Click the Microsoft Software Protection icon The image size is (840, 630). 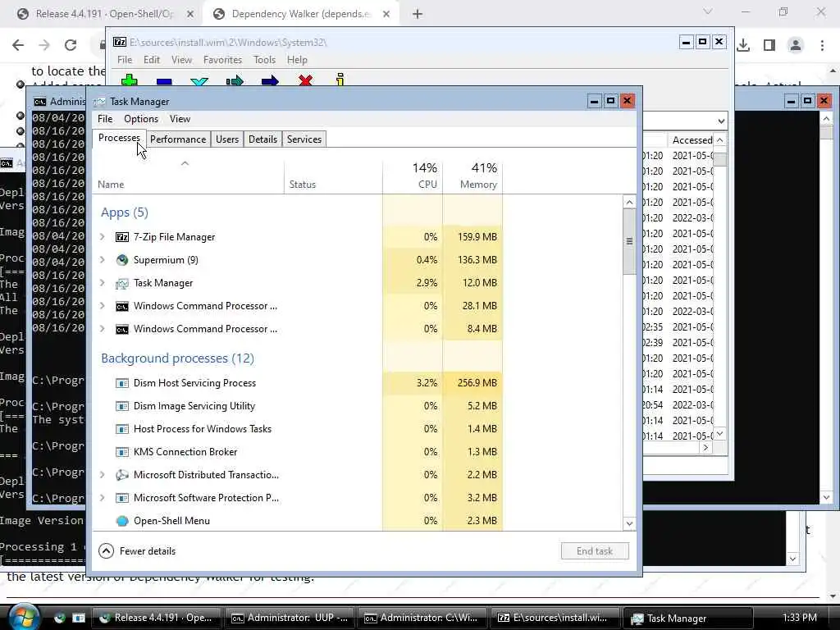coord(122,498)
